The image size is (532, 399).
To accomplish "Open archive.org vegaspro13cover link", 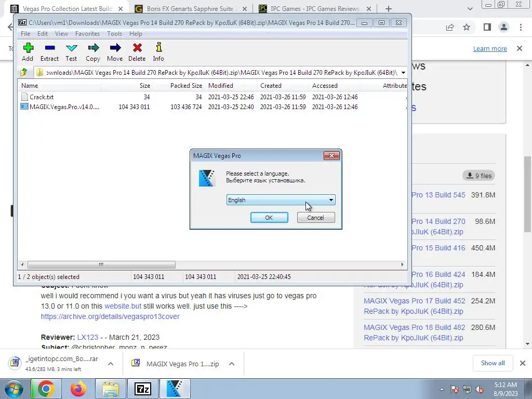I will click(110, 316).
